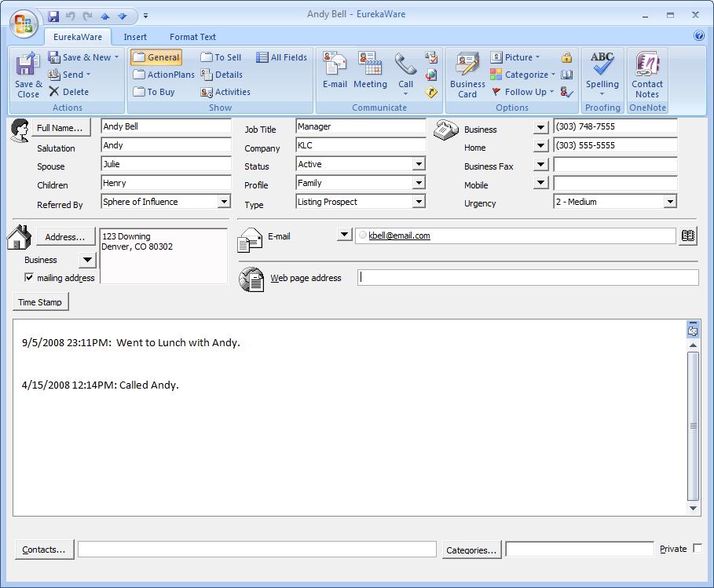Click the Address... button
This screenshot has width=714, height=588.
click(x=65, y=236)
